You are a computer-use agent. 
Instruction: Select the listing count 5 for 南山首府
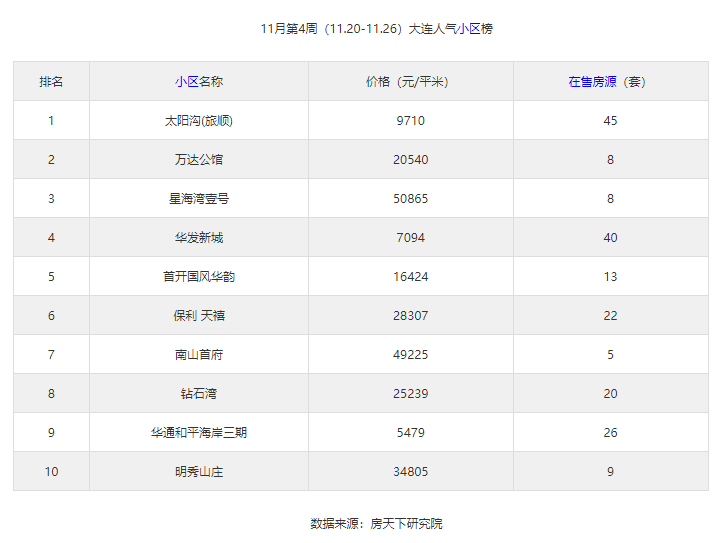click(610, 355)
